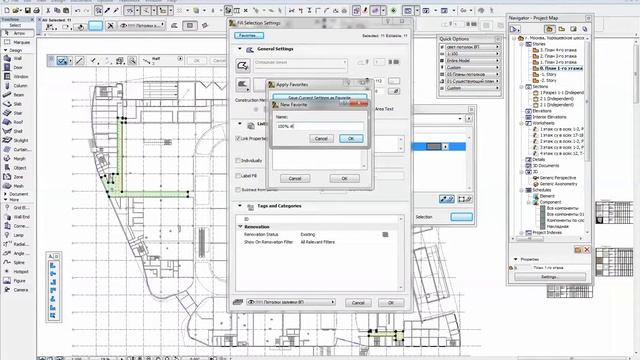Enable the Individually checkbox
The height and width of the screenshot is (360, 640).
(238, 160)
